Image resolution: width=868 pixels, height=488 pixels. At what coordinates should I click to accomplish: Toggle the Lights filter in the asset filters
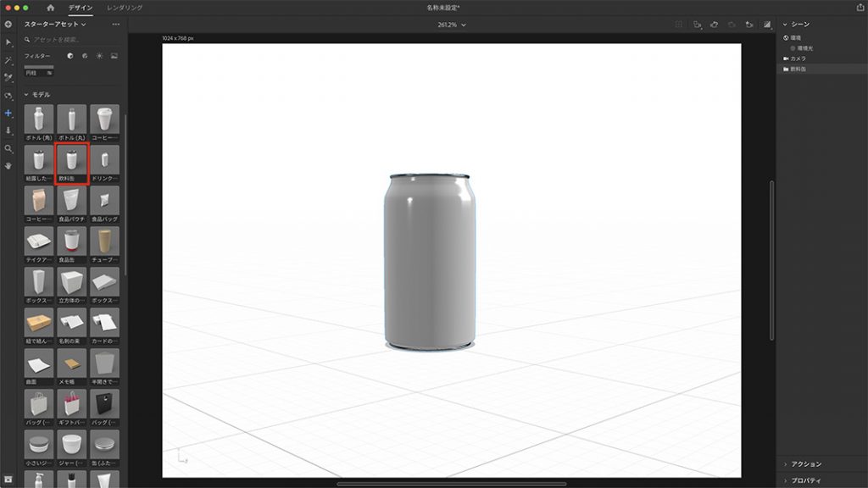coord(99,56)
